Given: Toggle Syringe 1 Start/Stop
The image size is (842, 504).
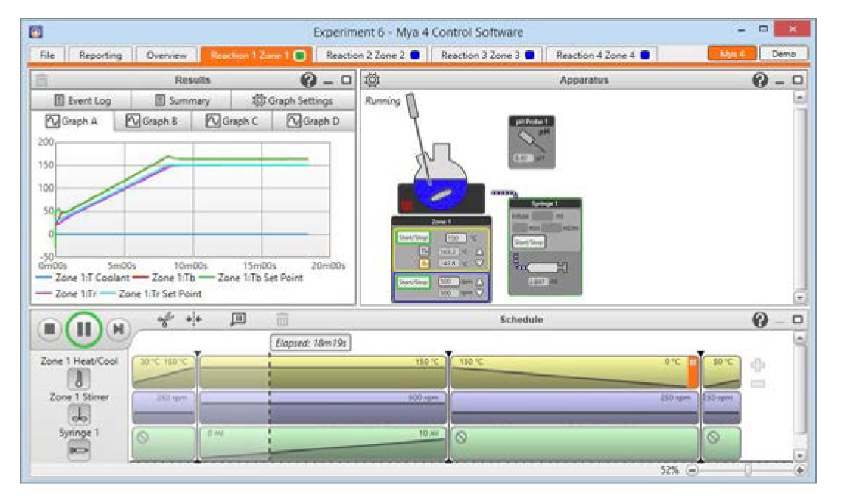Looking at the screenshot, I should (x=529, y=242).
